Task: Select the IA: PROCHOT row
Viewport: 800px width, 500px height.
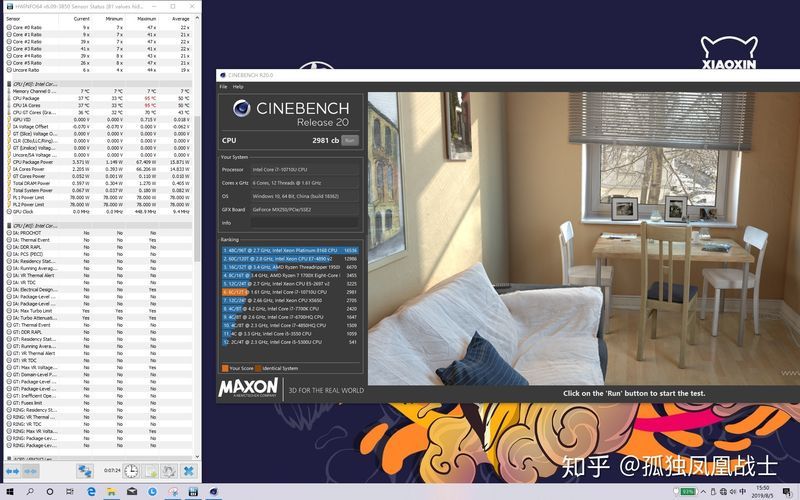Action: [x=98, y=233]
